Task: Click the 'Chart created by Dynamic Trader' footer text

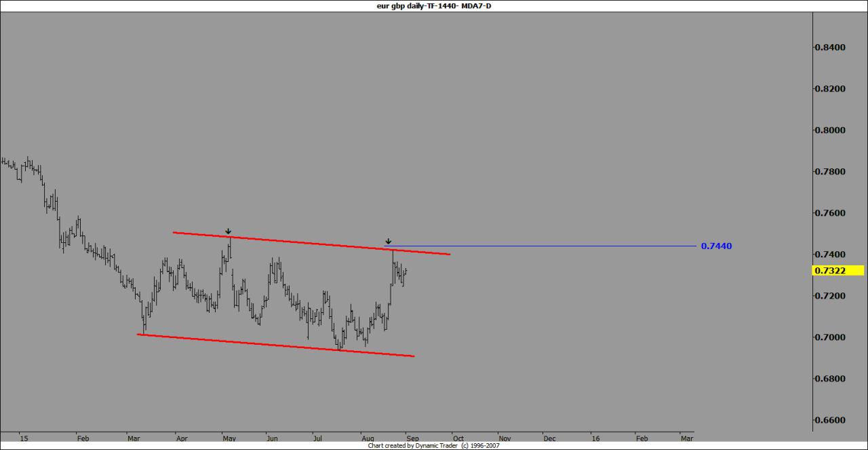Action: [x=434, y=446]
